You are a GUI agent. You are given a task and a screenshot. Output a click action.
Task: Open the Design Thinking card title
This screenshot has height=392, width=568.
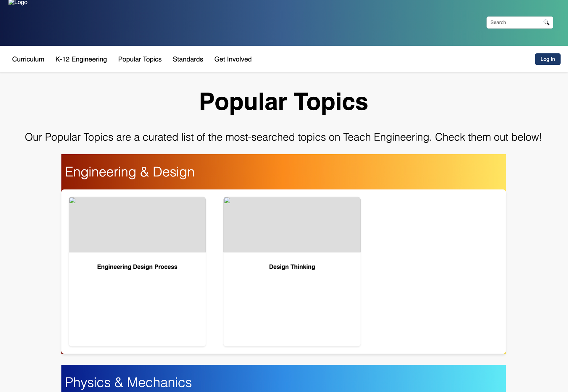click(292, 267)
